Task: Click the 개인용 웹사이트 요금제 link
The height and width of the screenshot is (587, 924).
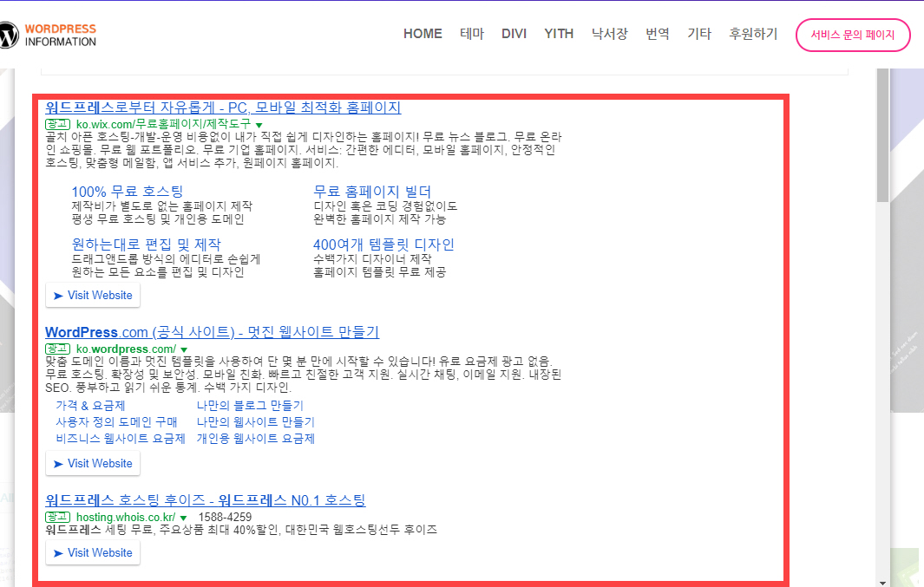Action: point(256,439)
